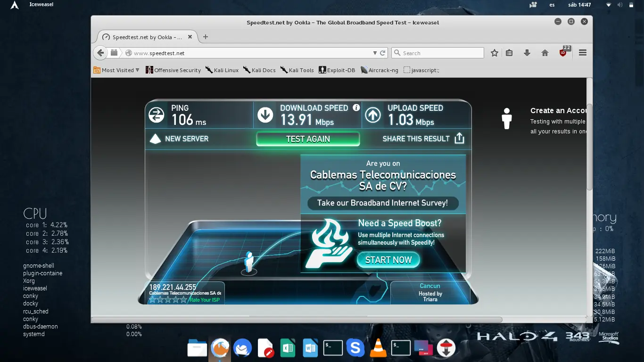Image resolution: width=644 pixels, height=362 pixels.
Task: Open the URL history dropdown arrow
Action: [375, 53]
